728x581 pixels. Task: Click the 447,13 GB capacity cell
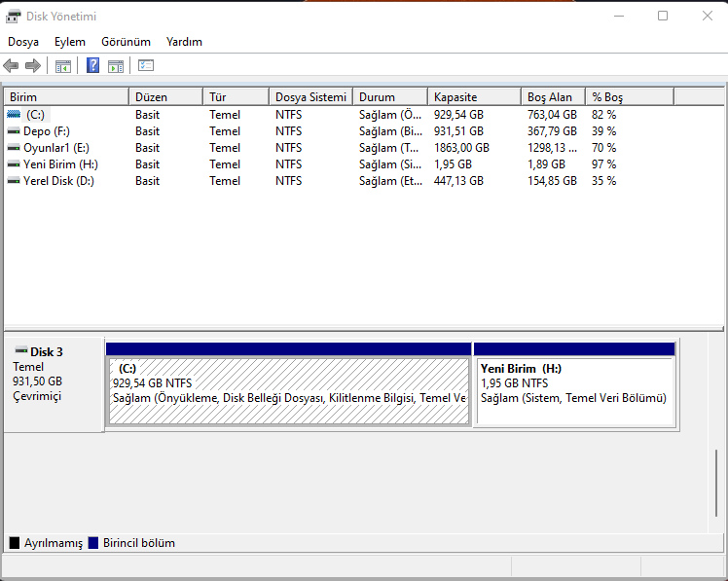[x=458, y=181]
